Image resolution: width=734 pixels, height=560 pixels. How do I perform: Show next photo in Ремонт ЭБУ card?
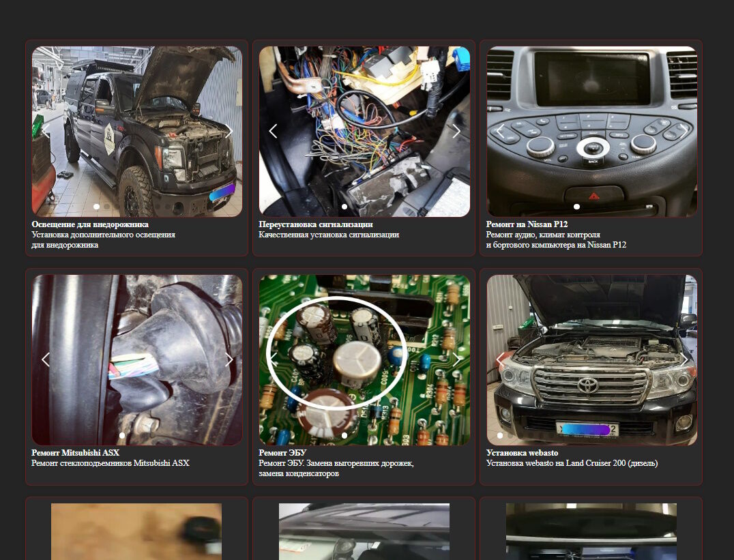[456, 359]
